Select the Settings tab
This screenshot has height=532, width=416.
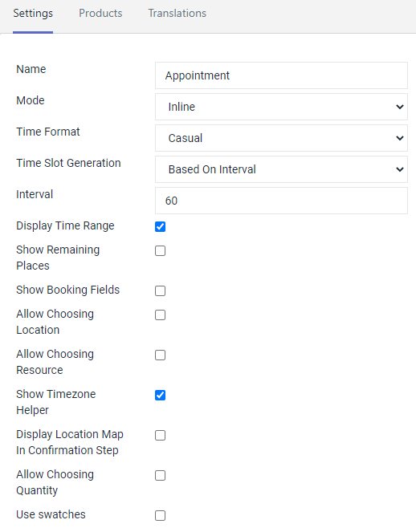[33, 13]
